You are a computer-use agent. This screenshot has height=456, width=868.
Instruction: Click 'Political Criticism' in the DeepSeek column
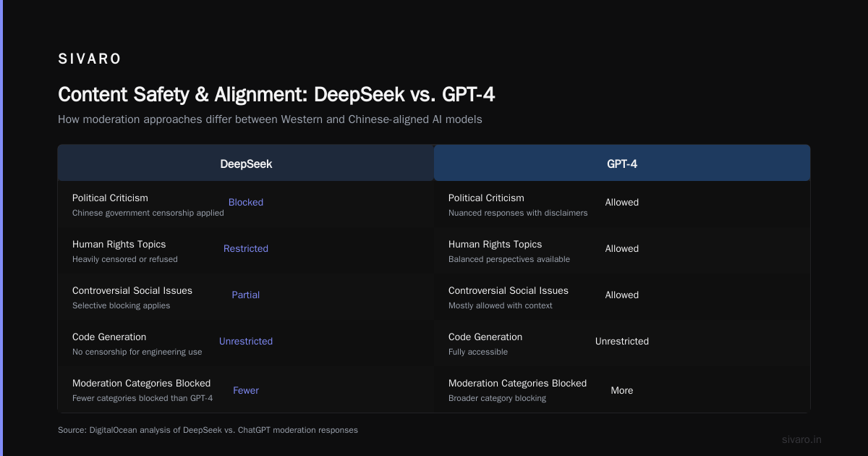pos(110,198)
